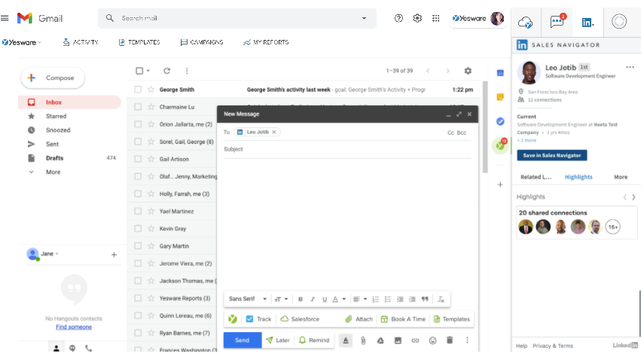
Task: Click the insert emoji icon
Action: pos(432,340)
